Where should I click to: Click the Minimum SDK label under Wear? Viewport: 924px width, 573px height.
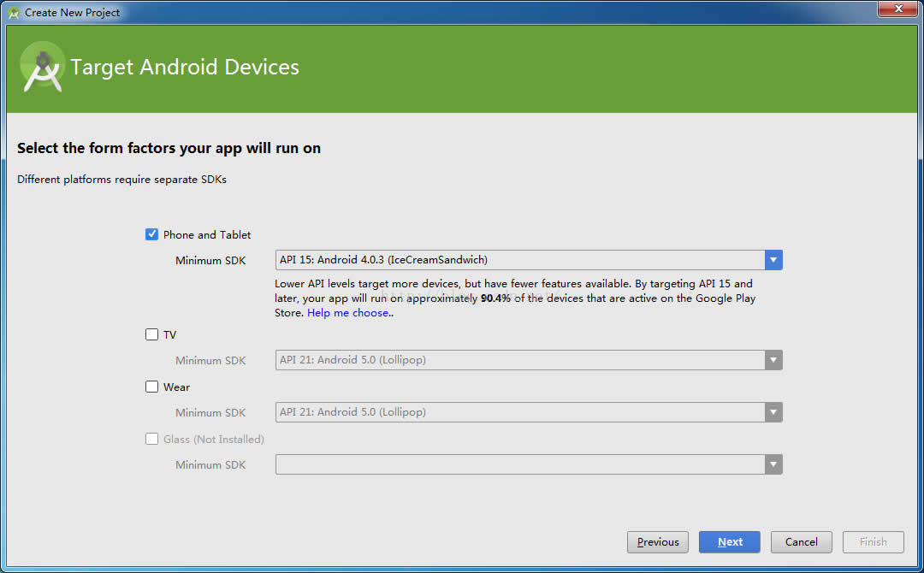210,412
